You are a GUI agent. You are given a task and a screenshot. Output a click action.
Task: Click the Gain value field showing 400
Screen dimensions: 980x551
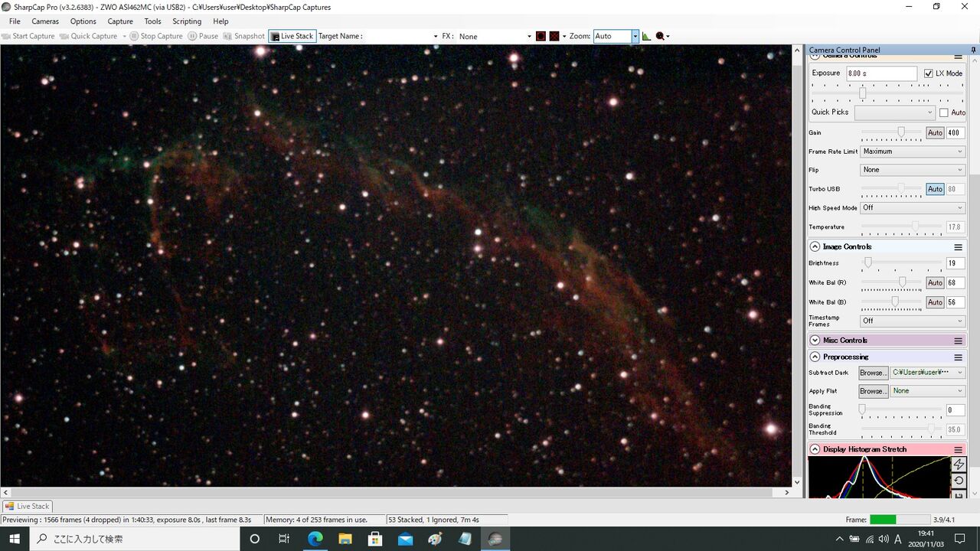(x=955, y=132)
